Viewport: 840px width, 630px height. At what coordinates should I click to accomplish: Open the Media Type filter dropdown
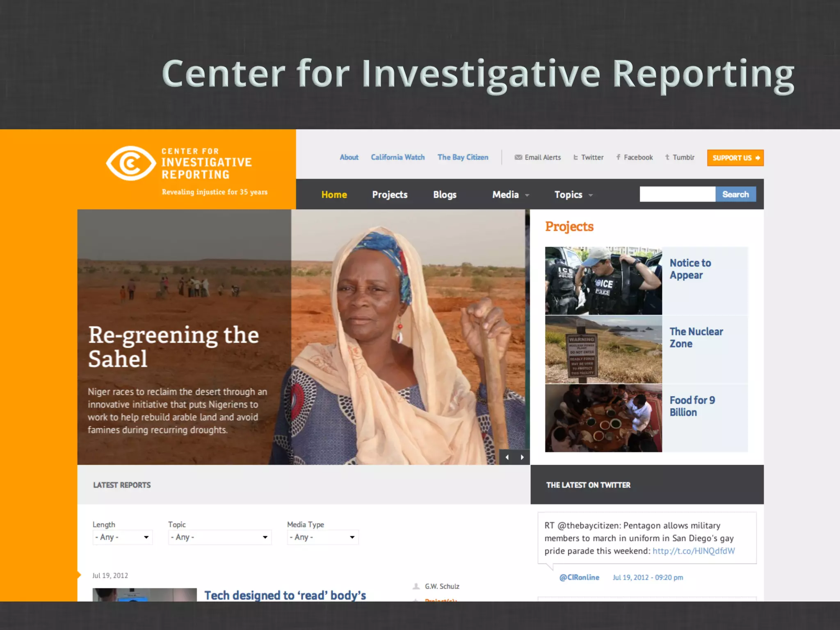tap(322, 537)
